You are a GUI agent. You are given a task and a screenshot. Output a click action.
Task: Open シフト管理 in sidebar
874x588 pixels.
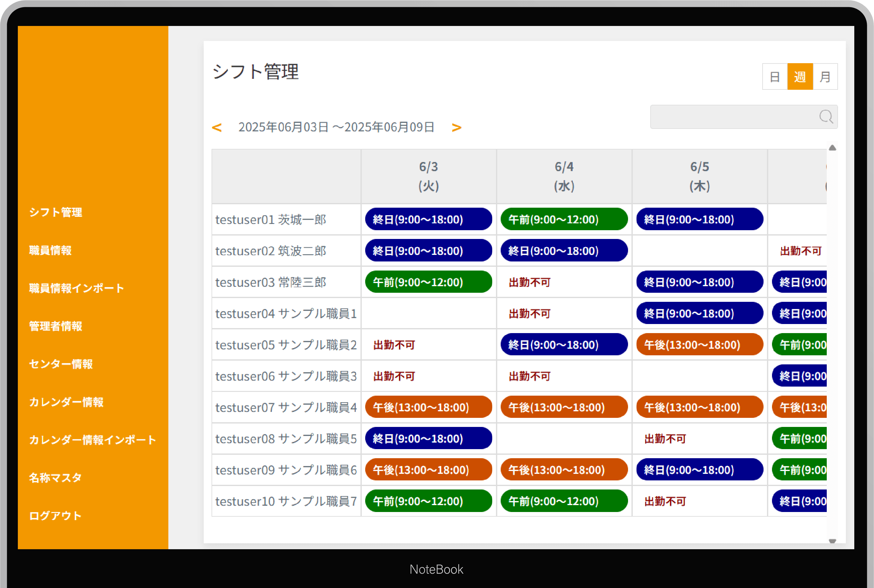pos(55,212)
